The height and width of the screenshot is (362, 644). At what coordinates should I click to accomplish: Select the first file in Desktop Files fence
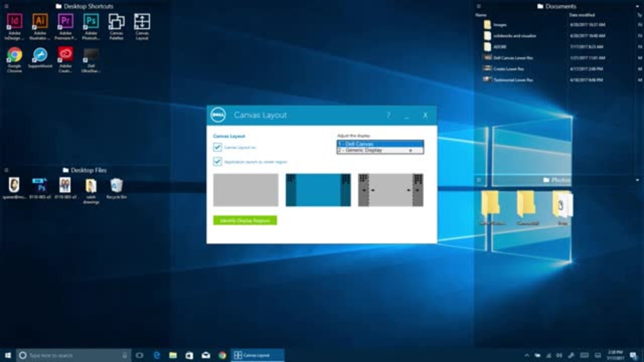(14, 189)
